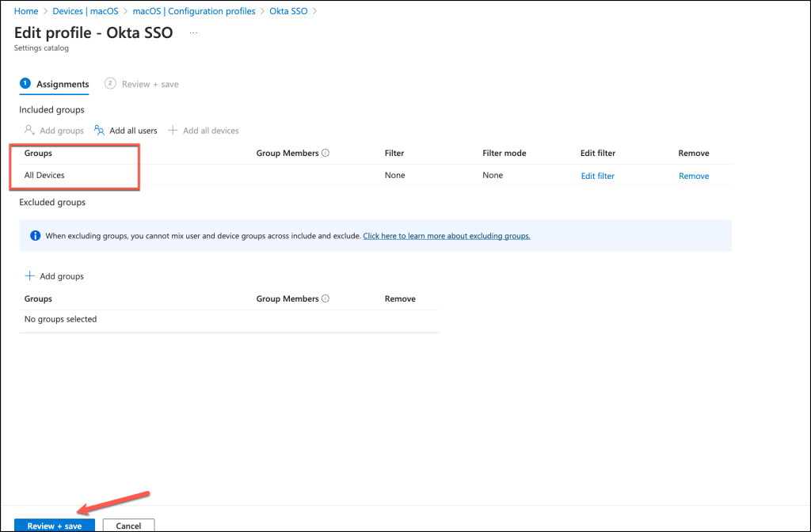Click Edit filter link for All Devices

(x=597, y=176)
